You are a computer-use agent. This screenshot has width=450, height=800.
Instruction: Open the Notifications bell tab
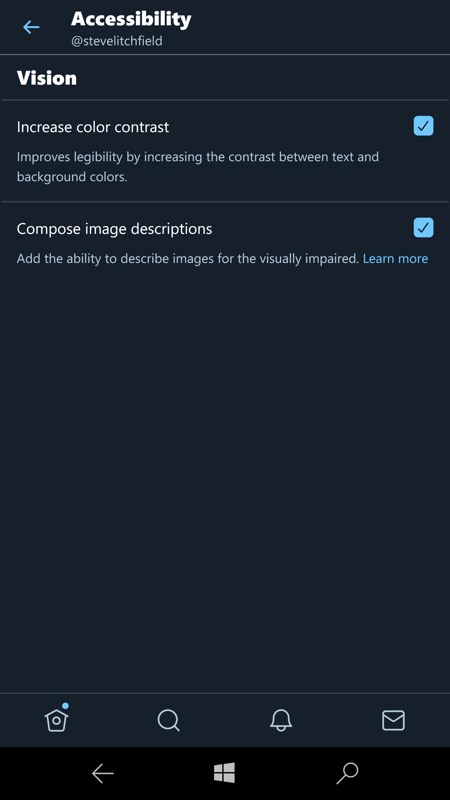(281, 720)
